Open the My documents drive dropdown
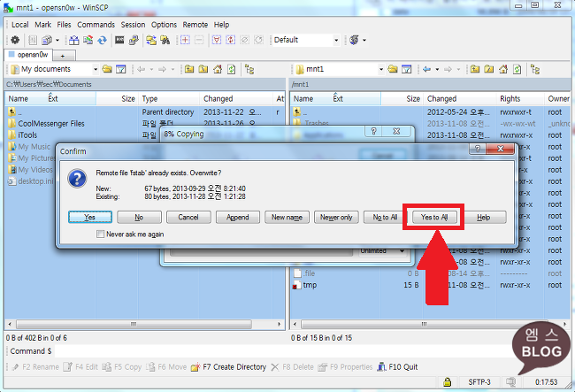Screen dimensions: 575x392 [x=96, y=69]
